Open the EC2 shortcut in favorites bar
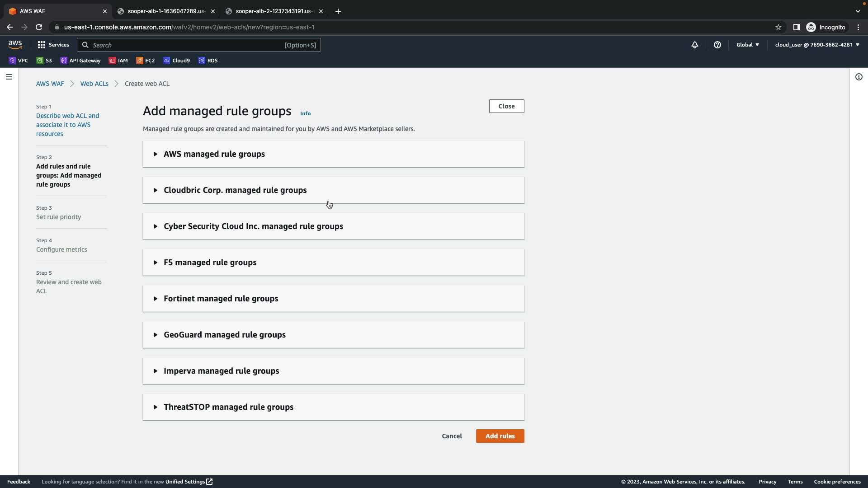Image resolution: width=868 pixels, height=488 pixels. (x=146, y=61)
